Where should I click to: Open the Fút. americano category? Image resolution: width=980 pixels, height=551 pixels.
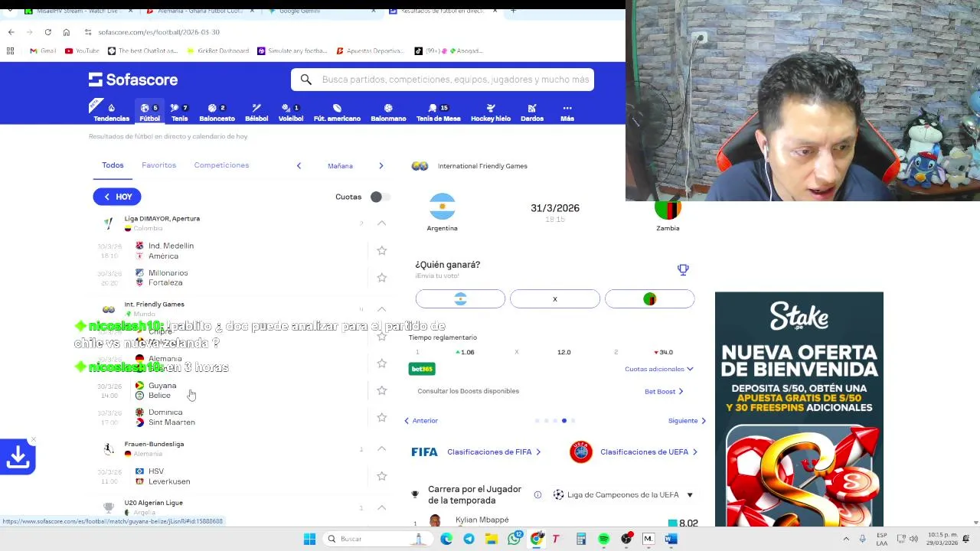337,112
